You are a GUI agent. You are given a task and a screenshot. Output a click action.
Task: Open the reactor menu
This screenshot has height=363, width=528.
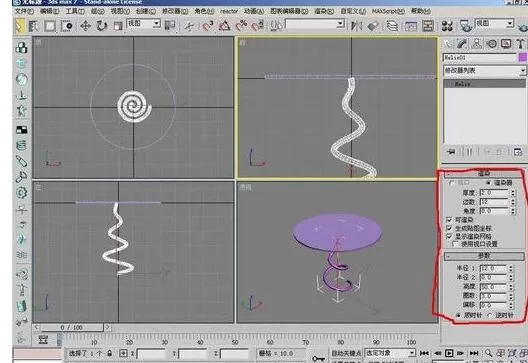[229, 11]
